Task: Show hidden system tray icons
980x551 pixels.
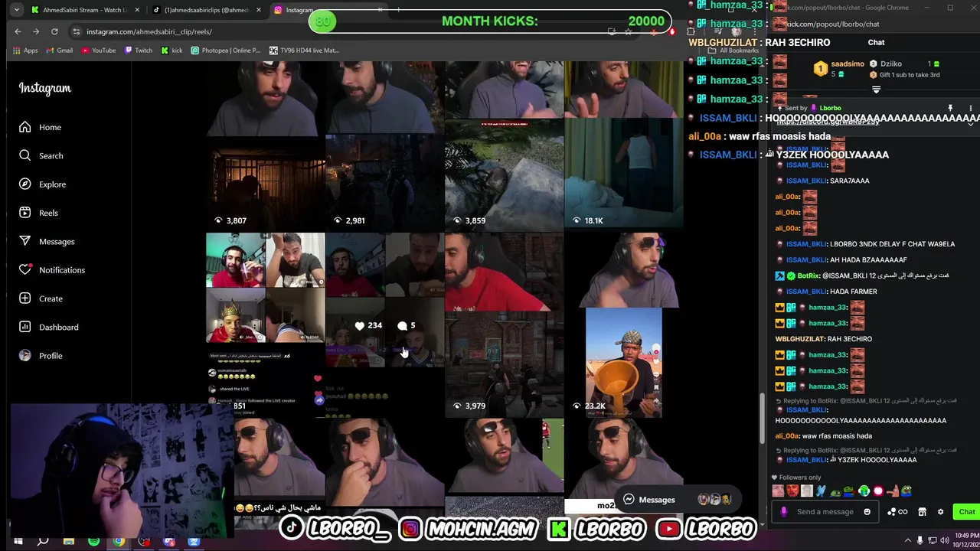Action: click(908, 541)
